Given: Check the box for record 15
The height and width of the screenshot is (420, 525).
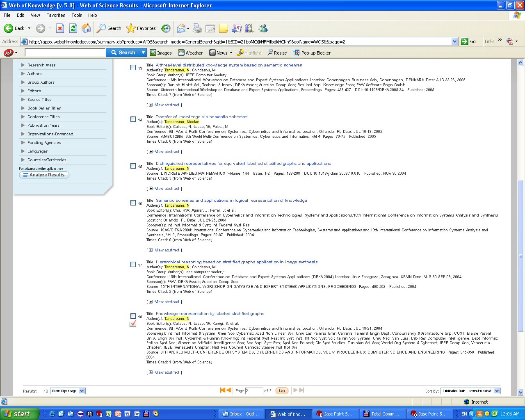Looking at the screenshot, I should pyautogui.click(x=133, y=166).
